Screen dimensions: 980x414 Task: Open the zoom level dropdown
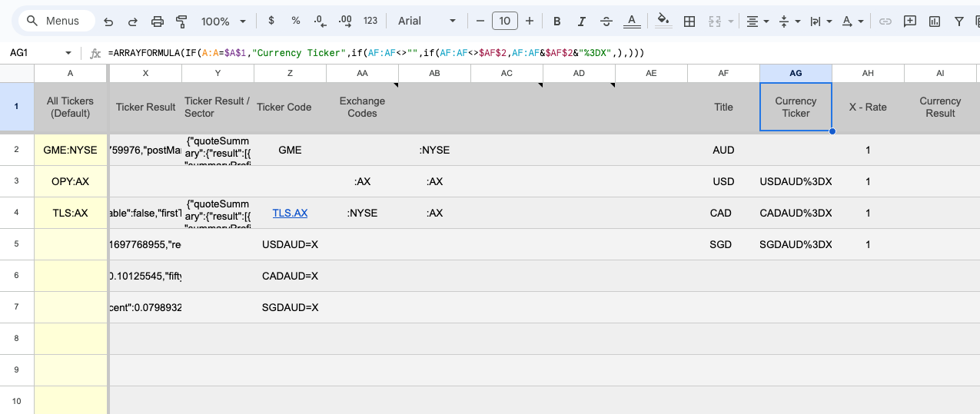[x=223, y=22]
